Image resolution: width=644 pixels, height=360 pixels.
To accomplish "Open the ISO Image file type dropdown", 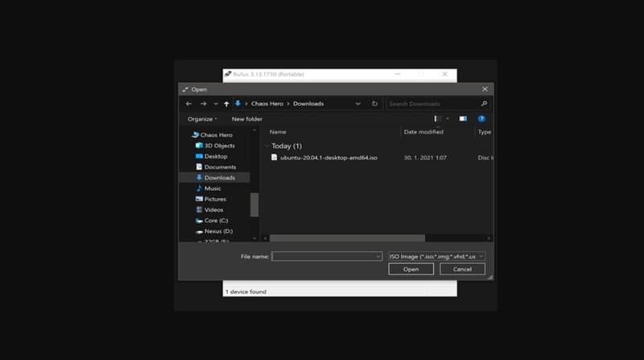I will click(x=436, y=256).
